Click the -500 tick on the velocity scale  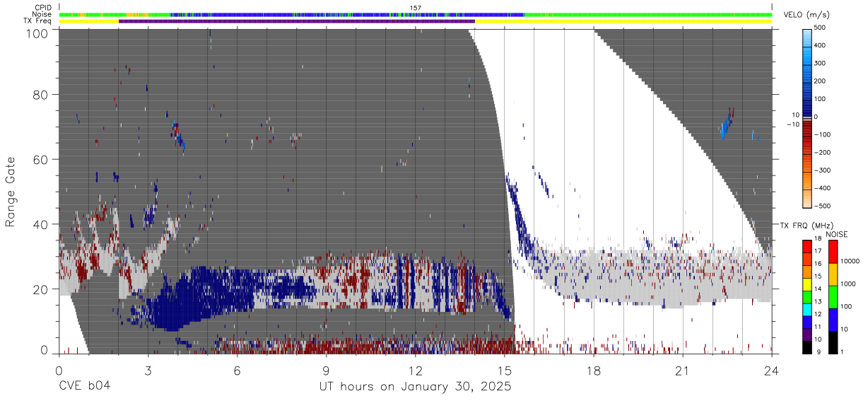(823, 206)
